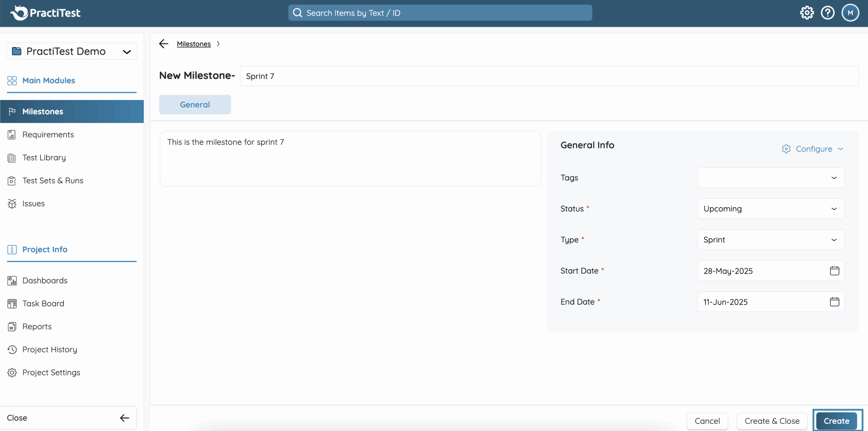Click the Milestones breadcrumb link
The width and height of the screenshot is (868, 431).
(194, 44)
